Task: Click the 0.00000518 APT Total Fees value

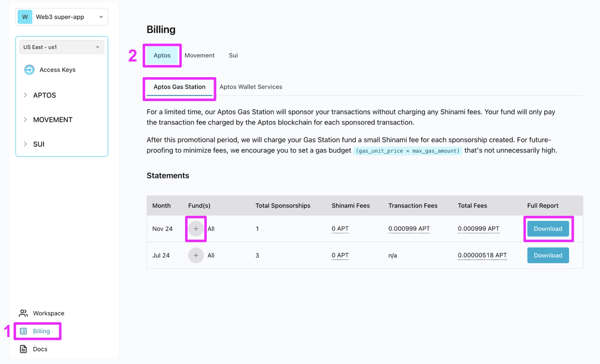Action: [482, 255]
